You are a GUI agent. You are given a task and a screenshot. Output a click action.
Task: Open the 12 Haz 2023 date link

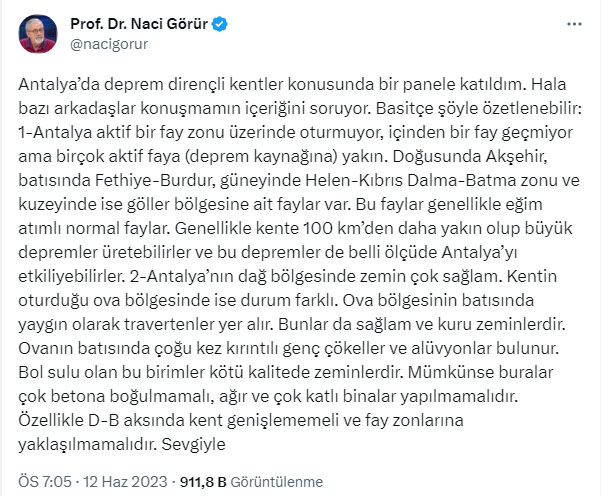coord(125,482)
